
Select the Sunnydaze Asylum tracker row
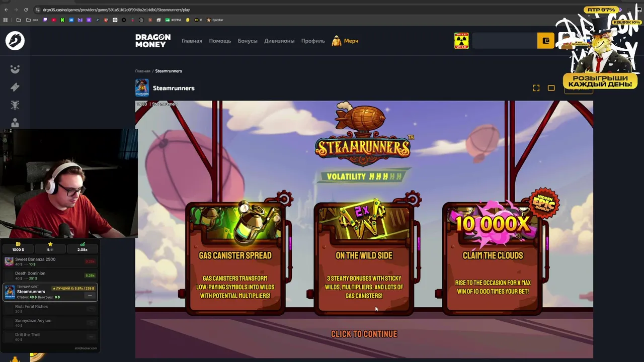(50, 323)
